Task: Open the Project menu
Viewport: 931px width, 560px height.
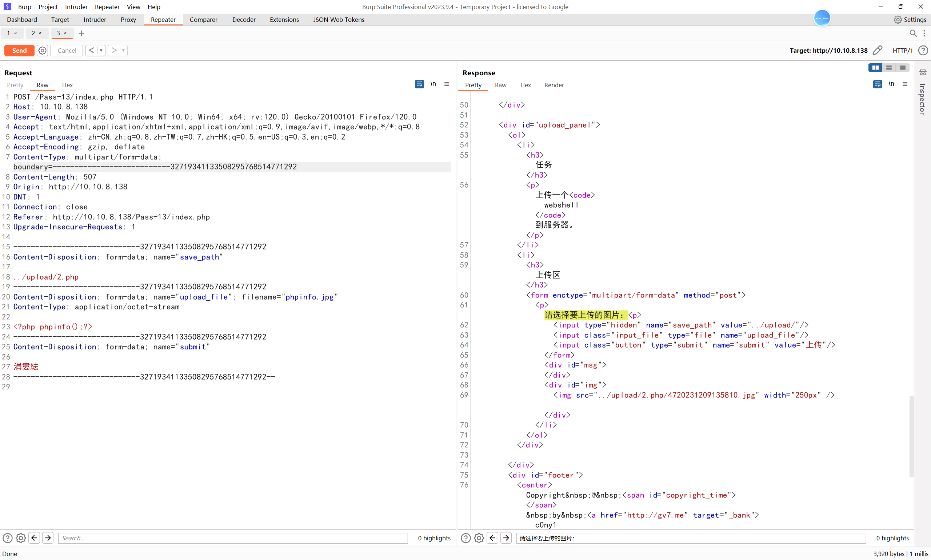Action: (48, 7)
